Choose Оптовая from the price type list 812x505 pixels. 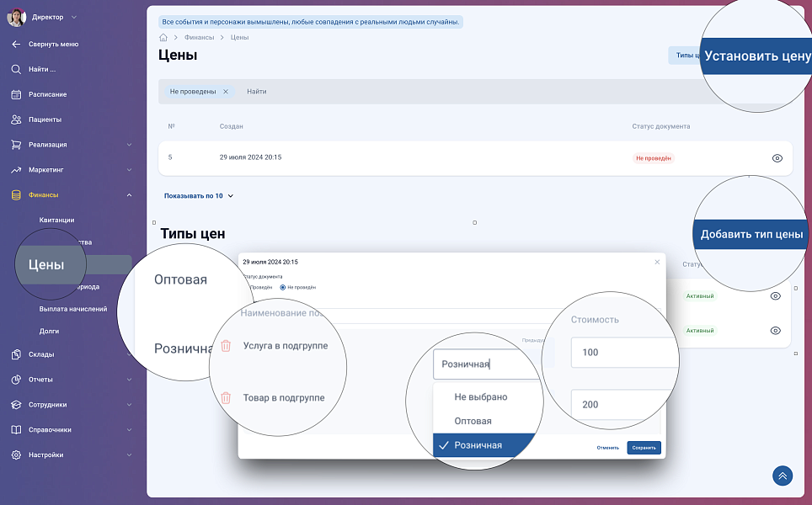pos(473,421)
